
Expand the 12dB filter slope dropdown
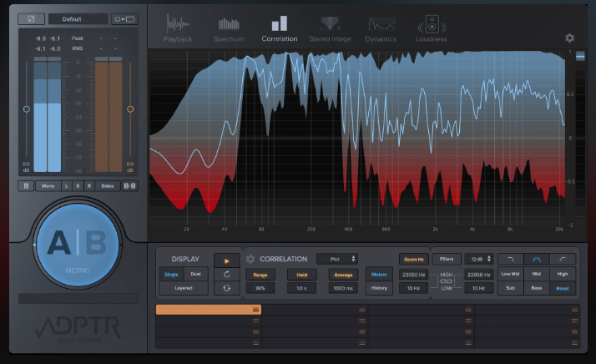[478, 259]
